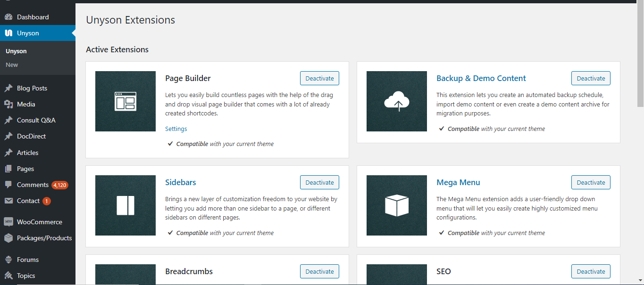Open the Backup & Demo Content cloud thumbnail
This screenshot has width=644, height=285.
coord(397,101)
